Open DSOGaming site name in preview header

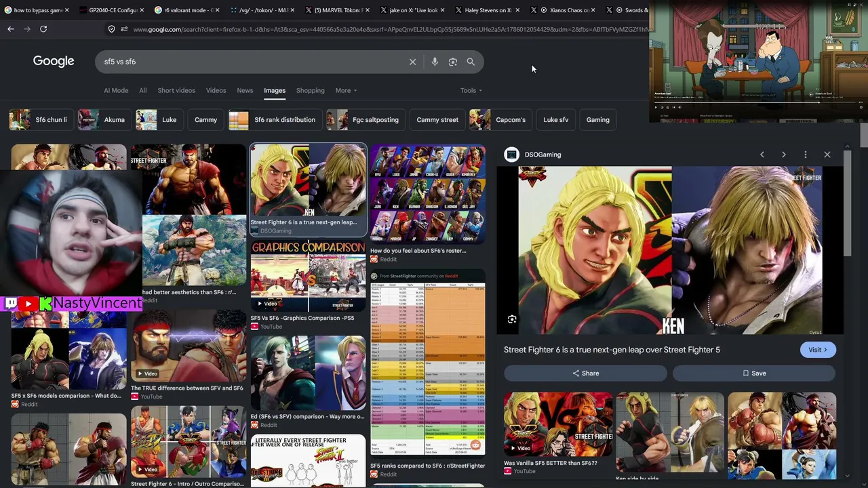click(542, 155)
